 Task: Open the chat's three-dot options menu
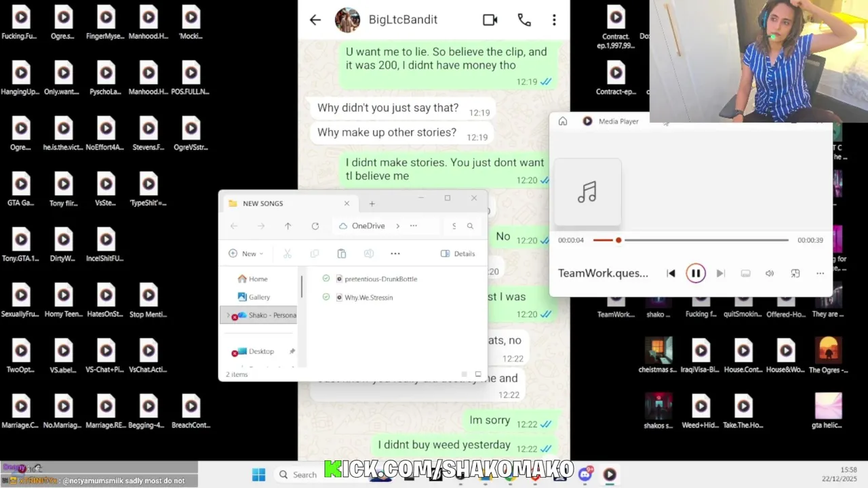pyautogui.click(x=554, y=20)
